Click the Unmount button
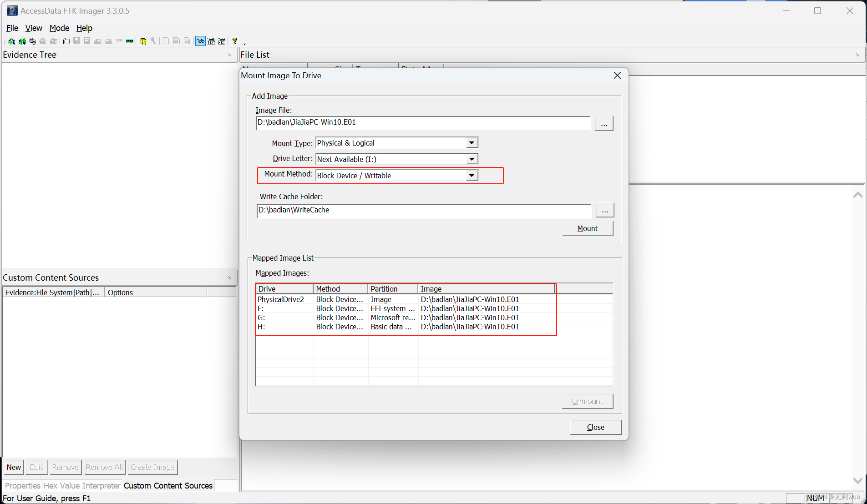Viewport: 867px width, 504px height. 588,402
